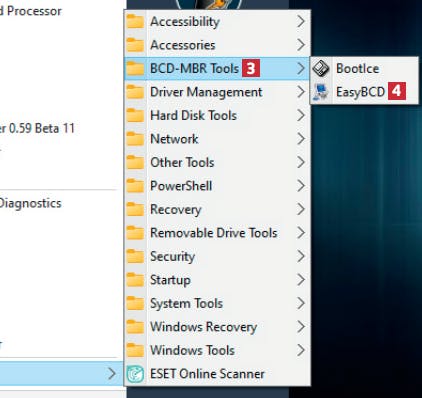The height and width of the screenshot is (398, 422).
Task: Click the Processor entry in start menu
Action: tap(31, 11)
